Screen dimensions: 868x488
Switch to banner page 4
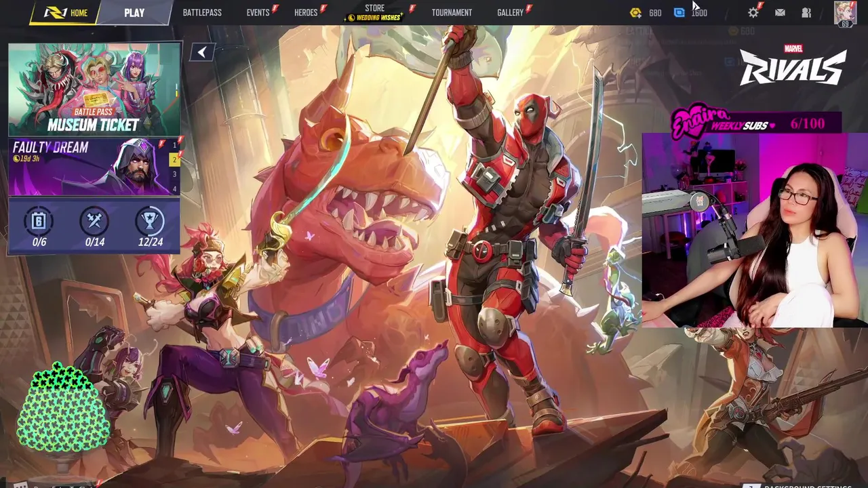point(174,188)
